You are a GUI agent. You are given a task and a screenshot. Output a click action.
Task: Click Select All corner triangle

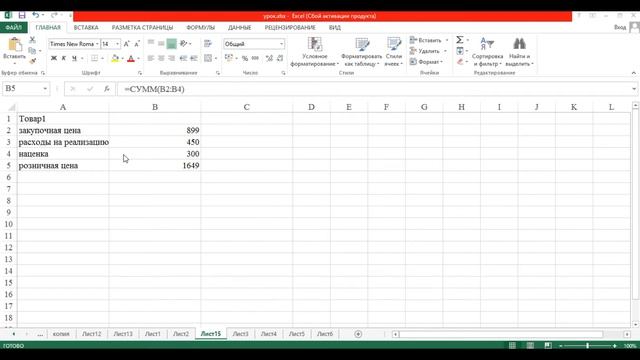click(x=11, y=107)
